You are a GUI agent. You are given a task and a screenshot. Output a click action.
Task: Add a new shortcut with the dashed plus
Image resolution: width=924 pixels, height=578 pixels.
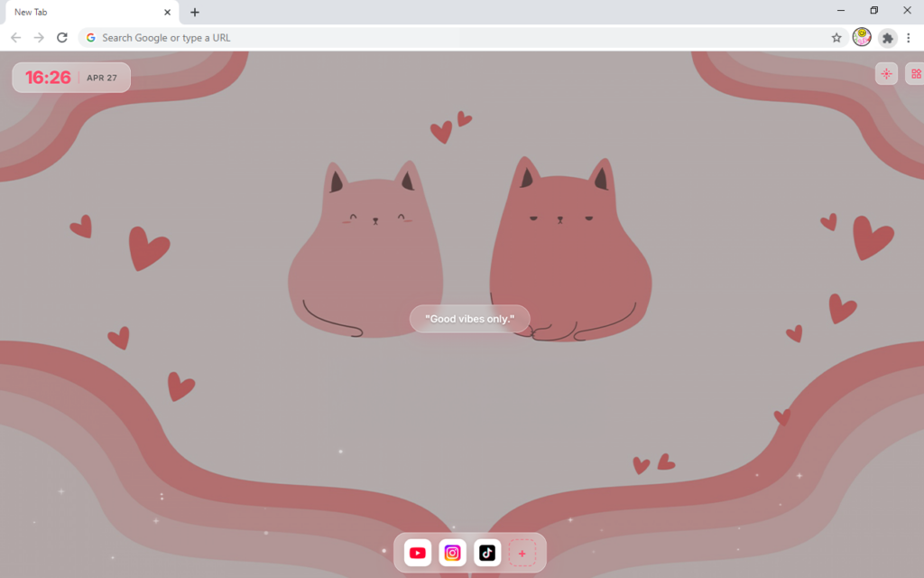tap(522, 553)
